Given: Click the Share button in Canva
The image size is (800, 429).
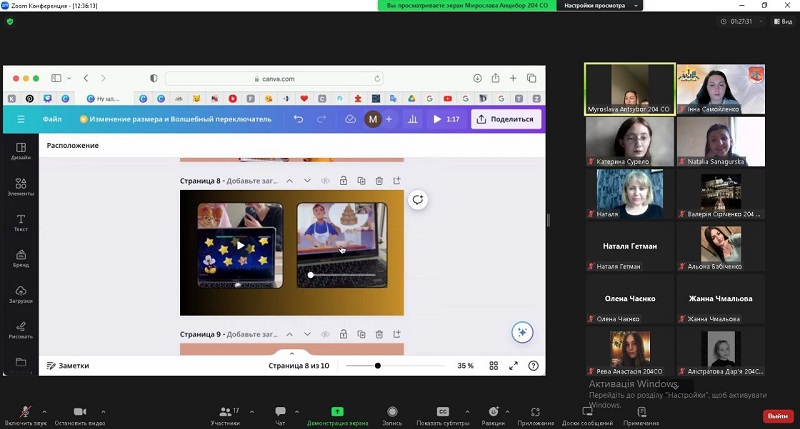Looking at the screenshot, I should coord(505,119).
